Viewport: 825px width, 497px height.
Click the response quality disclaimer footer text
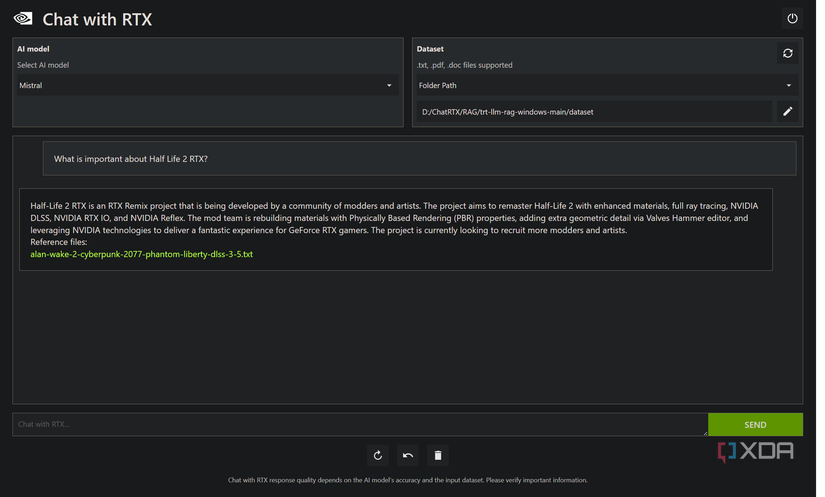coord(408,480)
